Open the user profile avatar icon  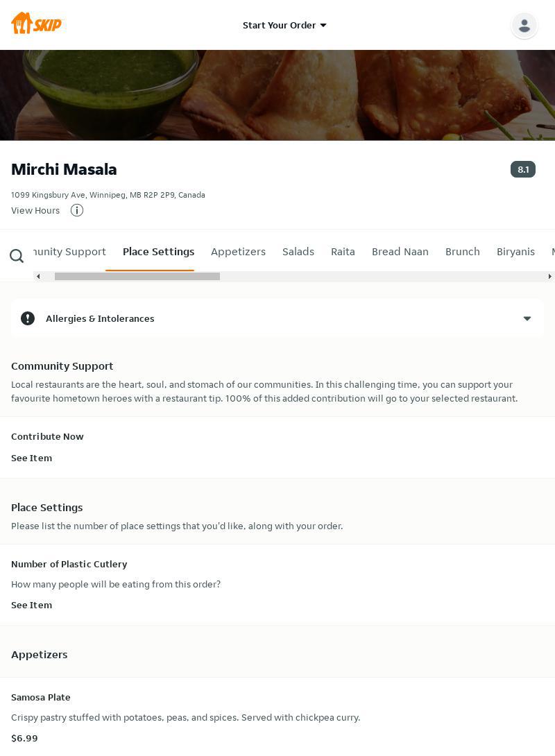(x=524, y=26)
